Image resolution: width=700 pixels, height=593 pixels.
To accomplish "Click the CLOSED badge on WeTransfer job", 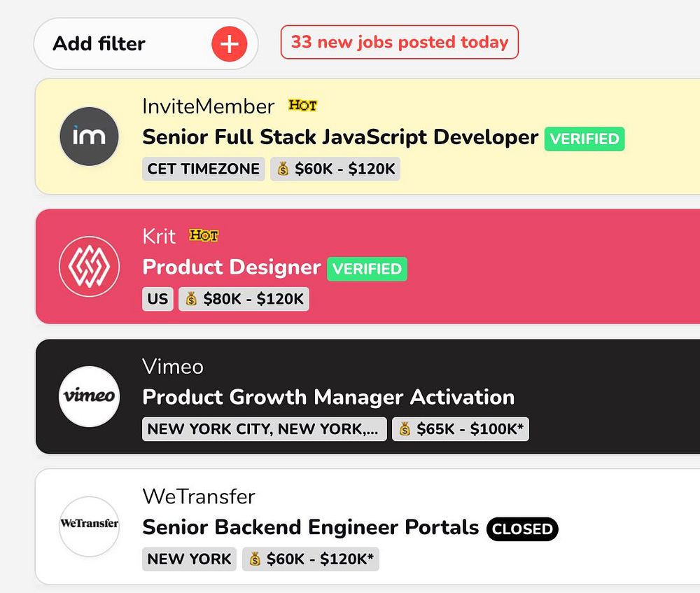I will (x=522, y=529).
